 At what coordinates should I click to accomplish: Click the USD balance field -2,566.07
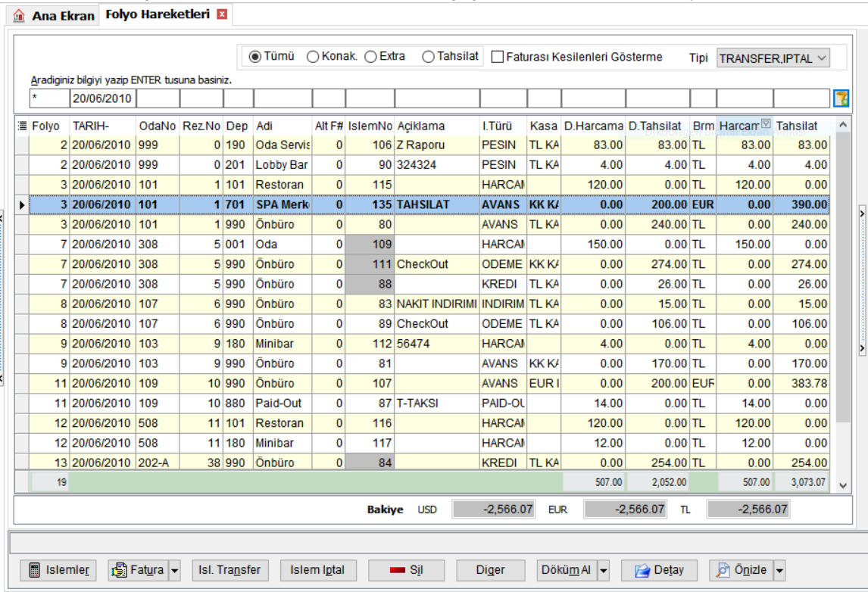pyautogui.click(x=493, y=509)
